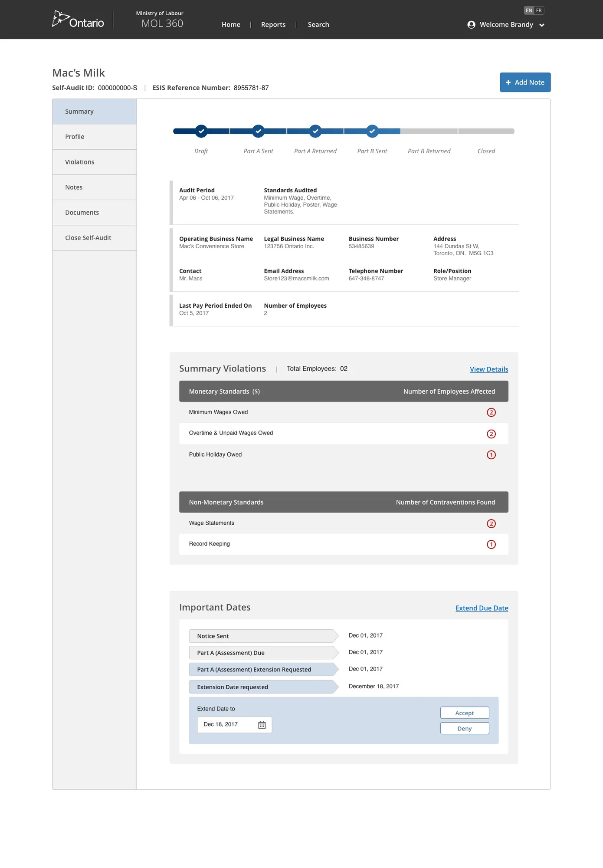This screenshot has width=603, height=868.
Task: Select the Profile sidebar tab
Action: coord(95,137)
